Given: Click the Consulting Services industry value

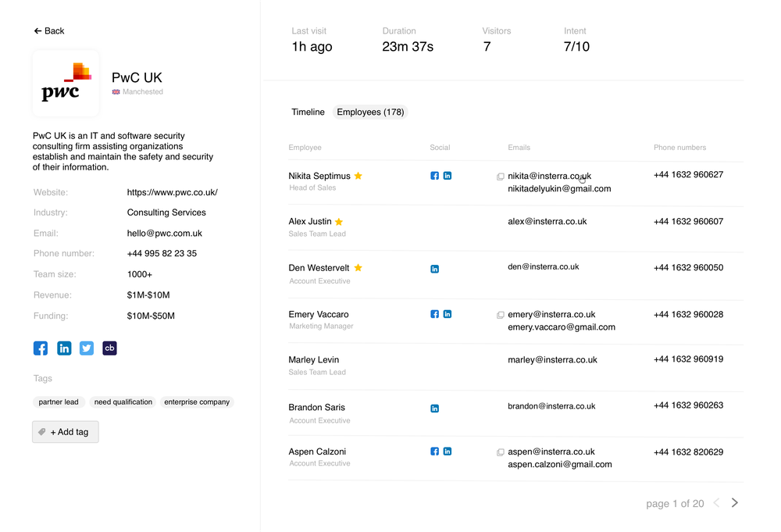Looking at the screenshot, I should tap(166, 212).
